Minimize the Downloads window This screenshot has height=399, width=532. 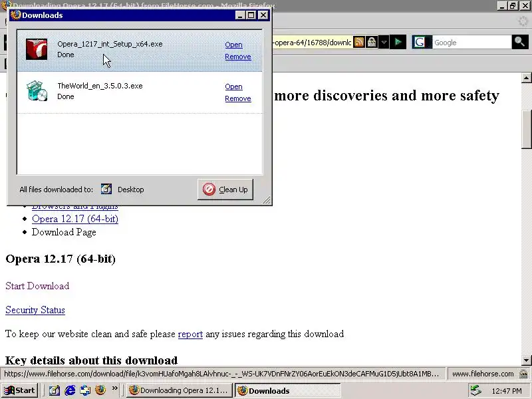point(240,15)
